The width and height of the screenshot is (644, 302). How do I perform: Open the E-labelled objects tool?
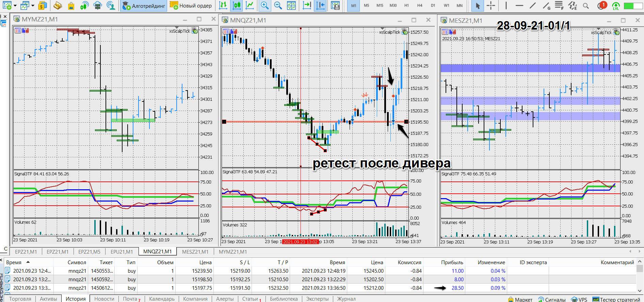pyautogui.click(x=573, y=5)
